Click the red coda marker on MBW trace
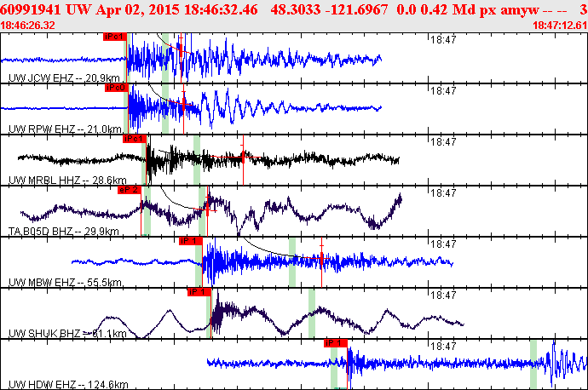Image resolution: width=588 pixels, height=390 pixels. [321, 254]
